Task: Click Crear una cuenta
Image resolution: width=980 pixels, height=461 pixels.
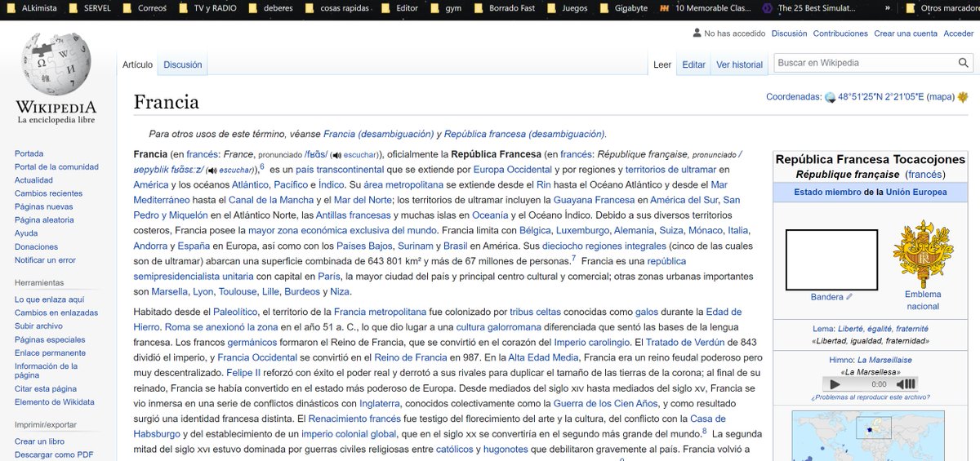Action: pyautogui.click(x=906, y=33)
